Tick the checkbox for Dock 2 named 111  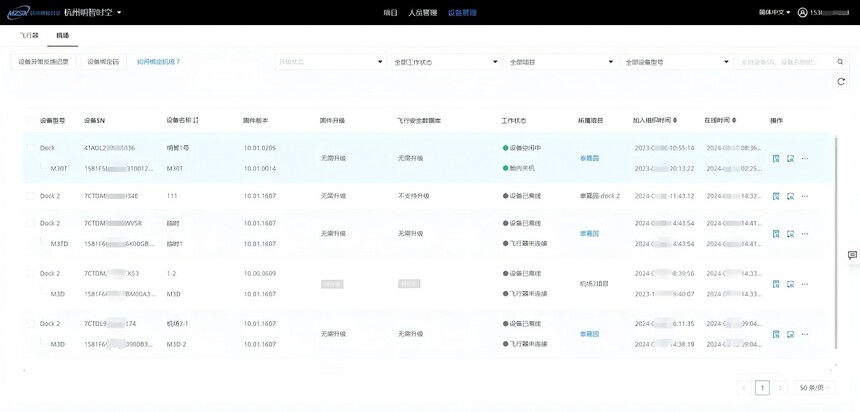coord(30,196)
